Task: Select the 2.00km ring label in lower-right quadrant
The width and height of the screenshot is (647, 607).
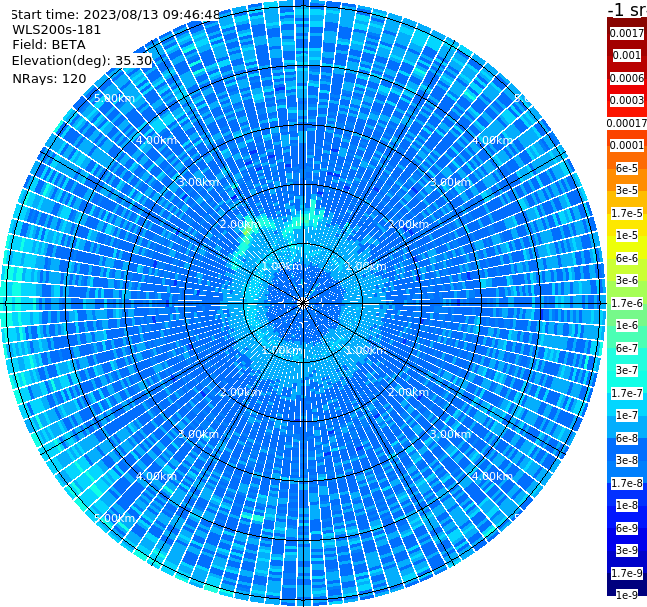Action: click(x=409, y=392)
